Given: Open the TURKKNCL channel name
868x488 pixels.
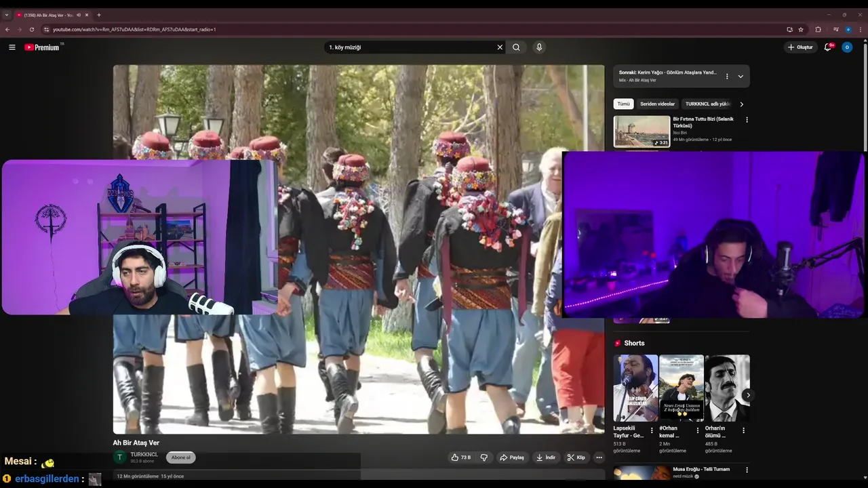Looking at the screenshot, I should click(x=144, y=455).
